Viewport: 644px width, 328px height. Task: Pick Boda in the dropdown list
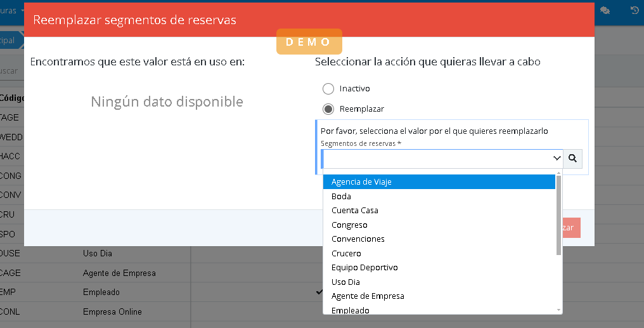pos(341,197)
